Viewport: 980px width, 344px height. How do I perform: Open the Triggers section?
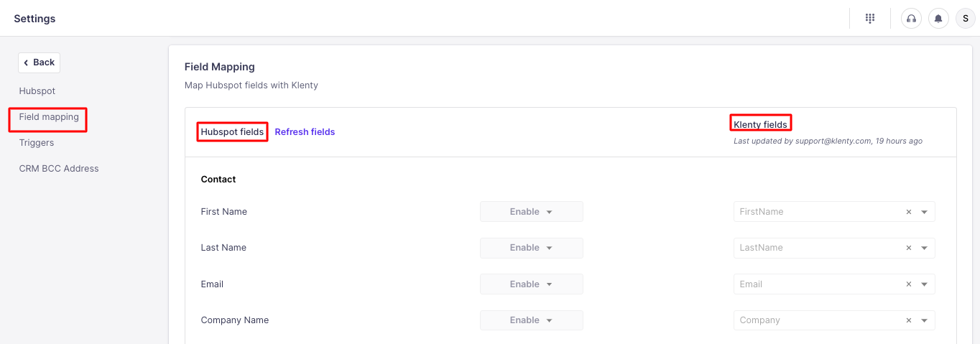coord(37,143)
